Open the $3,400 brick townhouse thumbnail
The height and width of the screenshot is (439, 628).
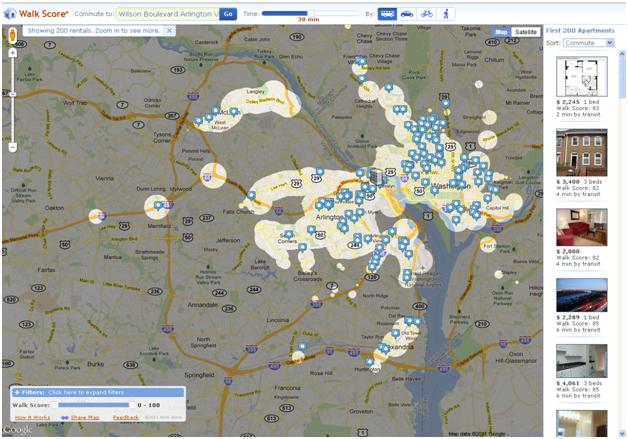pos(582,152)
